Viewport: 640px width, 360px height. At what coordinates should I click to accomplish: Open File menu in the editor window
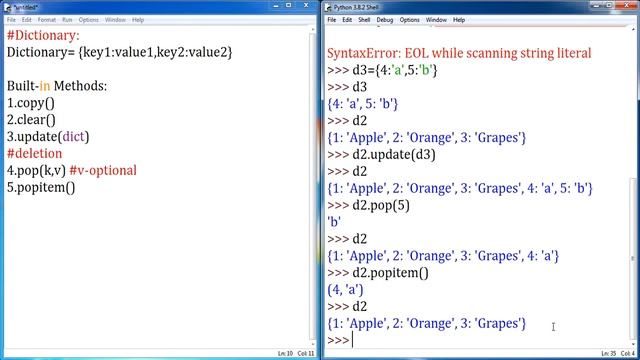11,20
